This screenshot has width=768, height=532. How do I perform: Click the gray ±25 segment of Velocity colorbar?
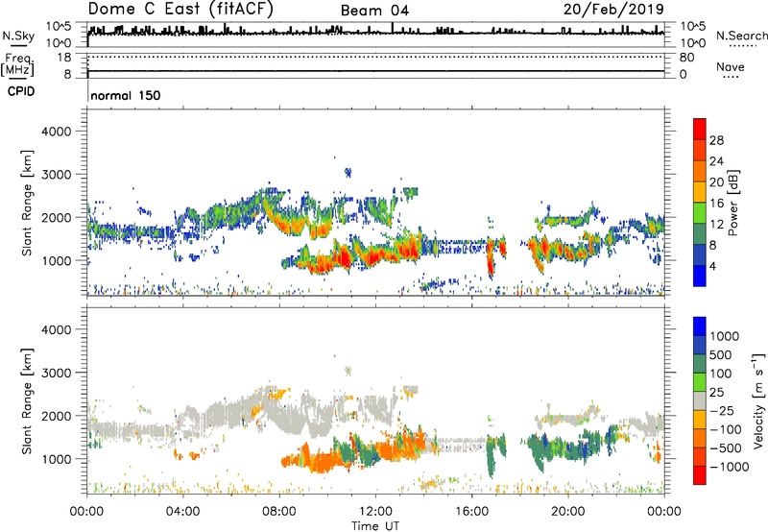click(700, 400)
